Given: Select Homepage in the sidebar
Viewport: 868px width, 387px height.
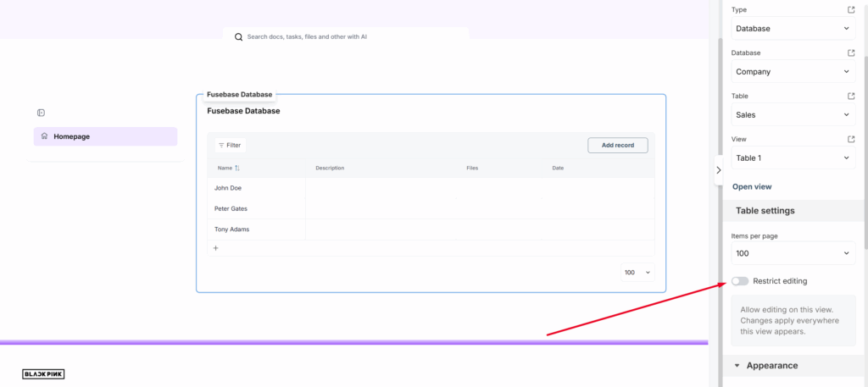Looking at the screenshot, I should [x=105, y=136].
